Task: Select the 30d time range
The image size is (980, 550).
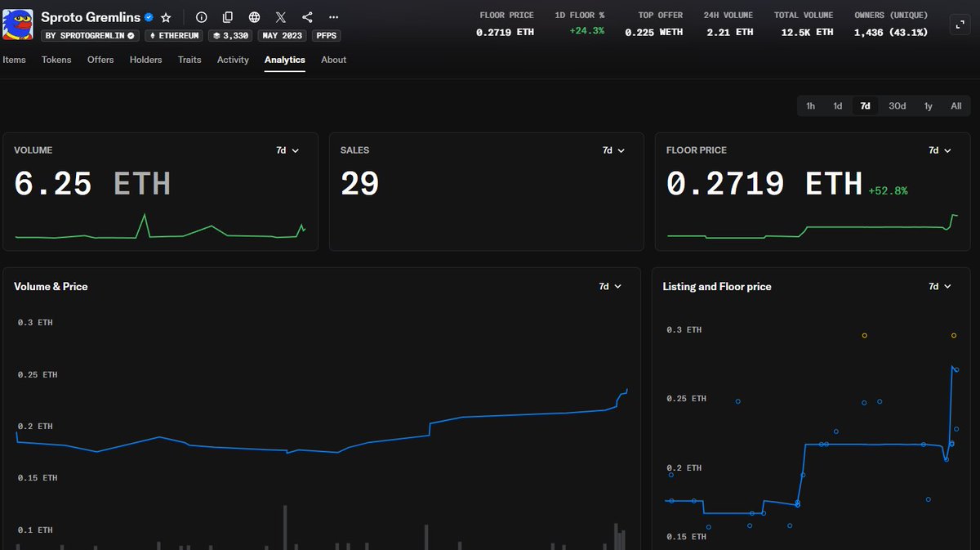Action: pyautogui.click(x=897, y=106)
